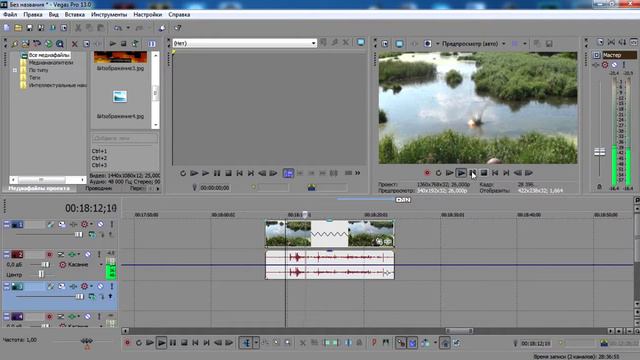
Task: Open track motion on video track 1
Action: click(x=62, y=224)
